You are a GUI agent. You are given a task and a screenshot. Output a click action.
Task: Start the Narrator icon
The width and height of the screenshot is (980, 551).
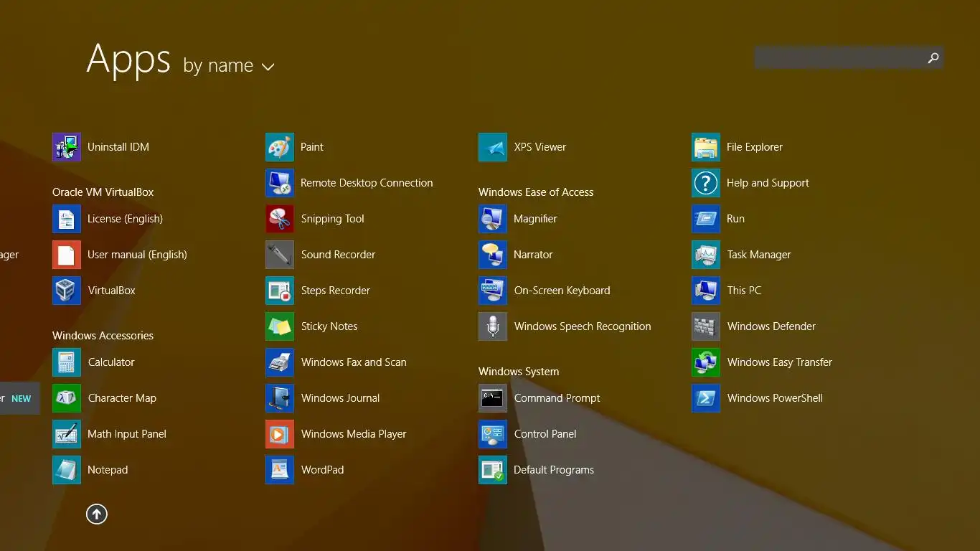pyautogui.click(x=493, y=255)
